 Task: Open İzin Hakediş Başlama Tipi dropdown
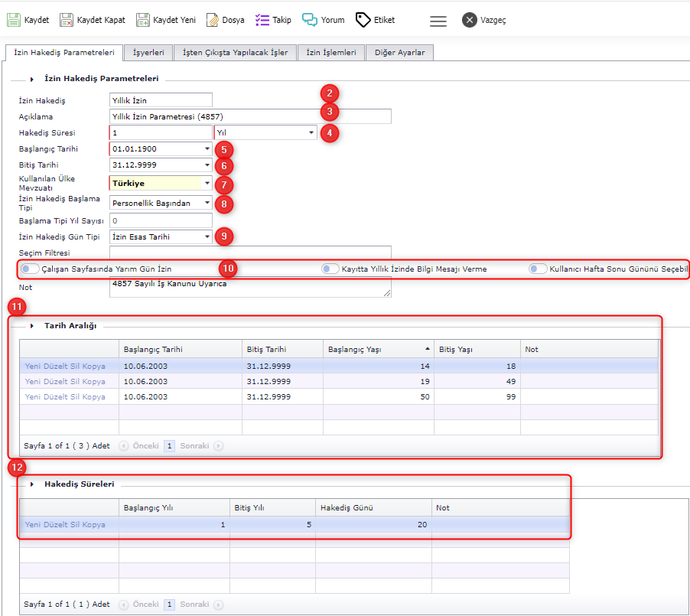[x=207, y=203]
